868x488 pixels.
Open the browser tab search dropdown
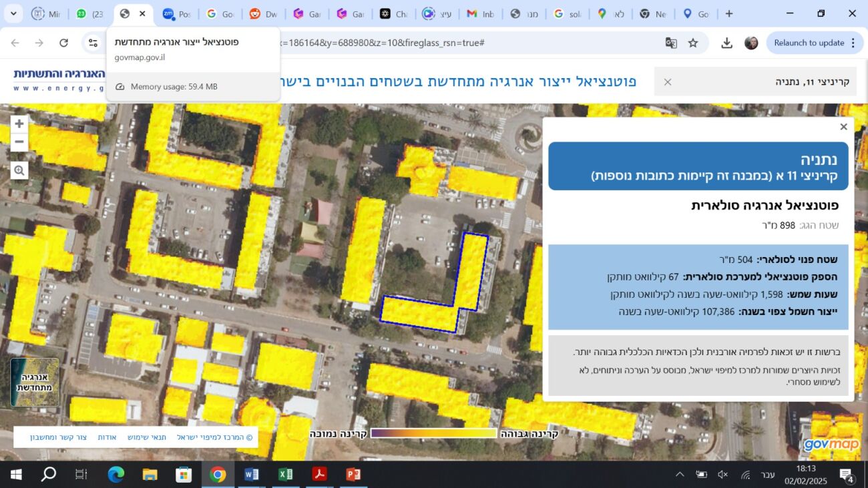coord(13,13)
